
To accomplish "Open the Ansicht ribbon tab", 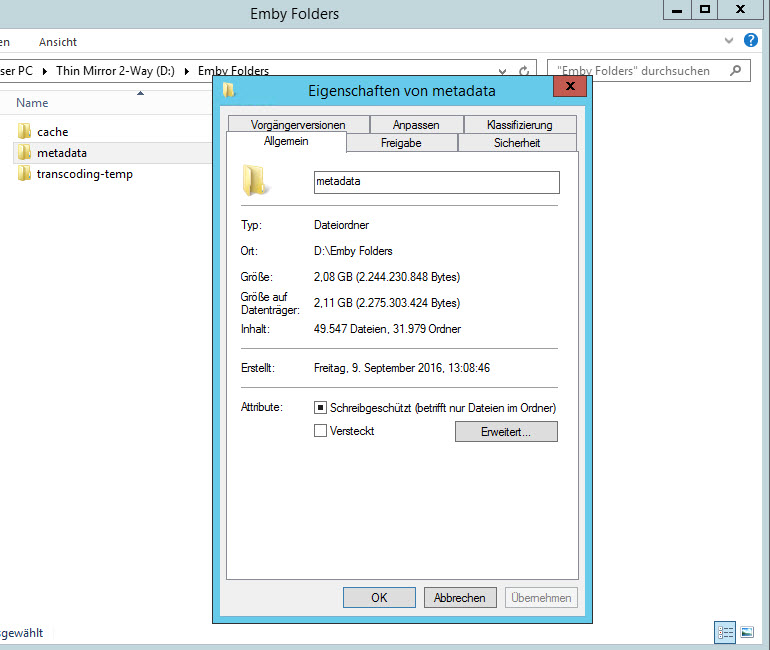I will click(x=58, y=42).
